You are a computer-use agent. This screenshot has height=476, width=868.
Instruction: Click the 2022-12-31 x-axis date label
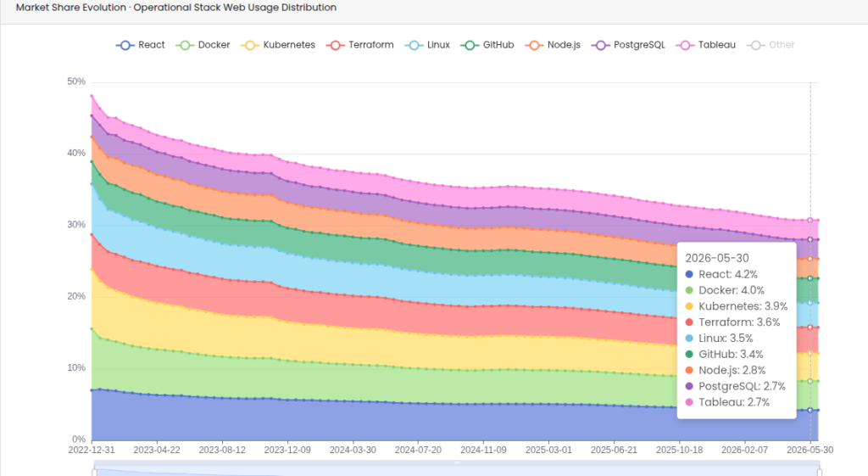coord(92,450)
